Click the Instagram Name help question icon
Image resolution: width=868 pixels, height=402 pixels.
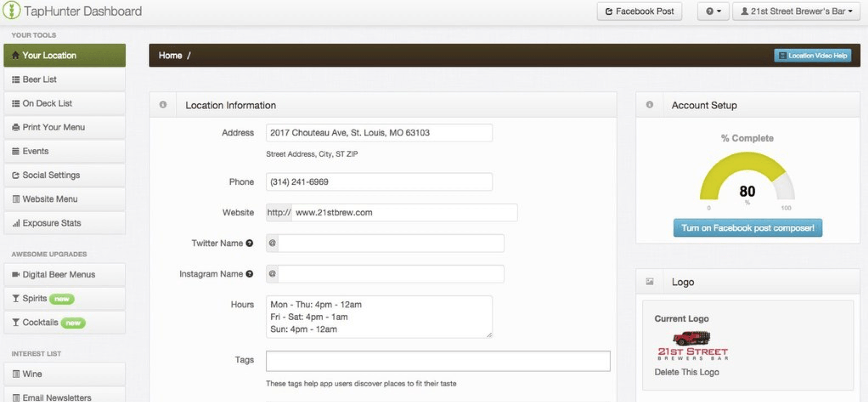point(249,274)
